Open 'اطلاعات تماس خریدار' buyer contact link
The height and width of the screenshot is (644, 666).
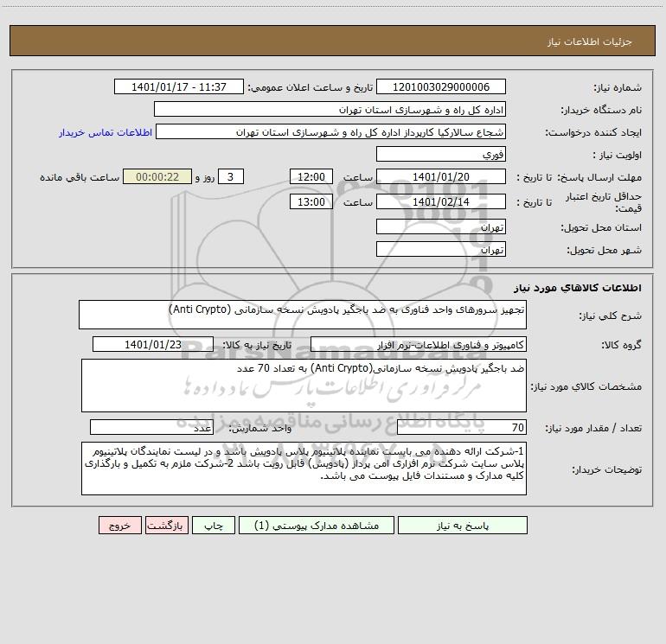(106, 132)
